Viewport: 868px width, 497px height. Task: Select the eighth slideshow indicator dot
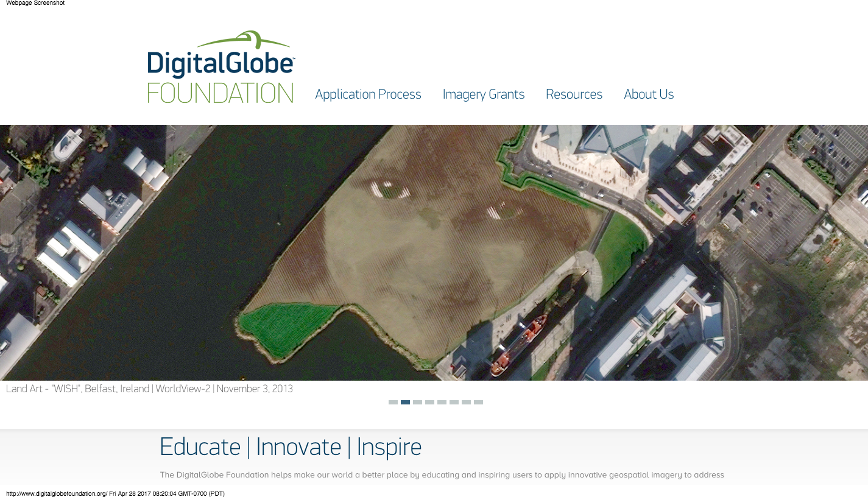(x=479, y=402)
